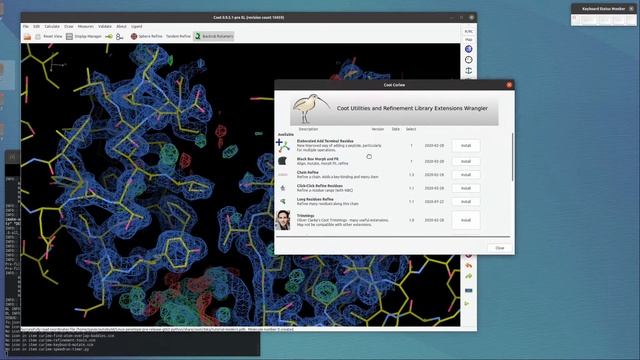640x360 pixels.
Task: Click the 'Chain Refine' extension title text
Action: 308,173
